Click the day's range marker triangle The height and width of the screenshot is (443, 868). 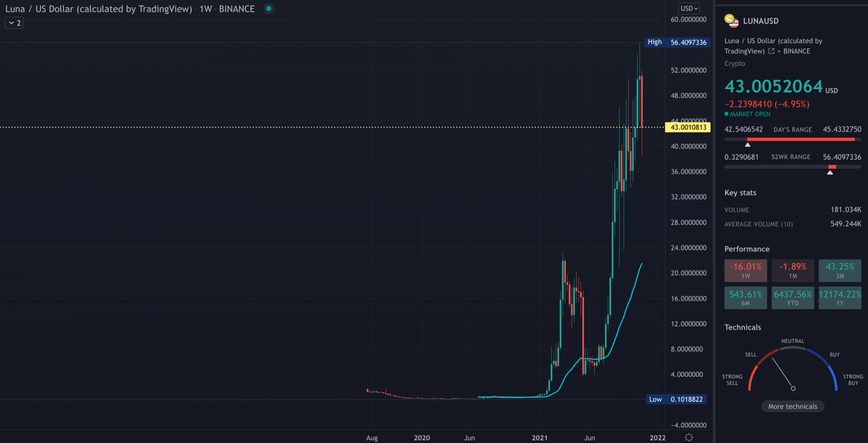pos(748,145)
